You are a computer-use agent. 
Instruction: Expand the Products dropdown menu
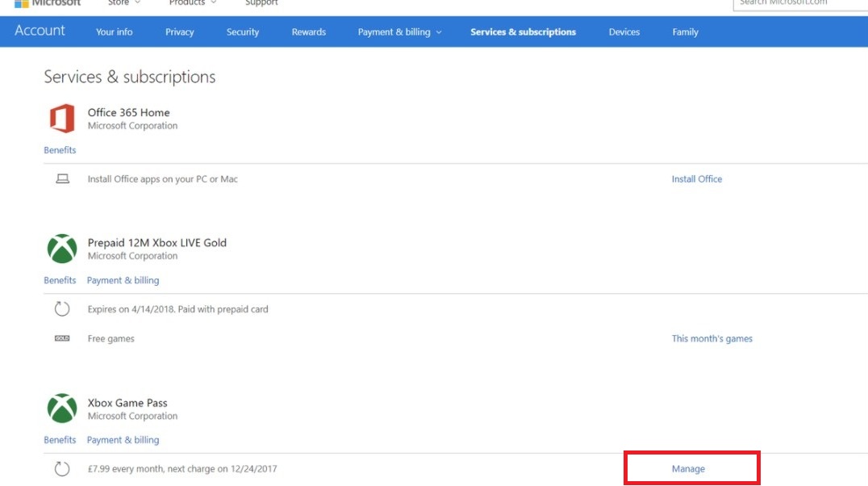(192, 3)
